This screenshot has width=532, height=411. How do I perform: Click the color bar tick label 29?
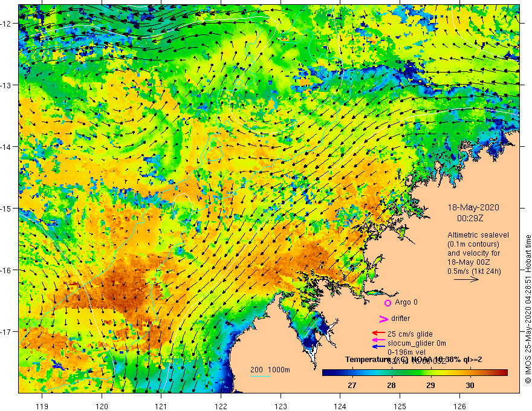pyautogui.click(x=430, y=385)
